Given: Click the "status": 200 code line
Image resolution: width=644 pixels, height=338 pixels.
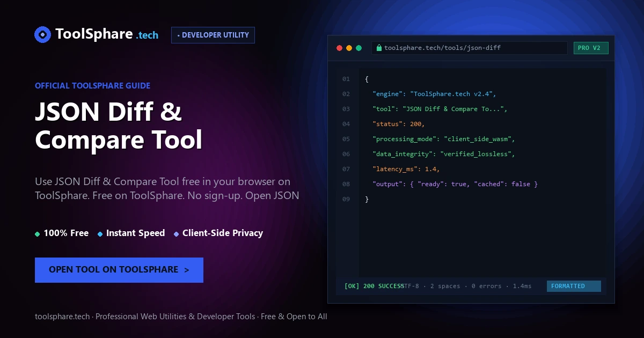Looking at the screenshot, I should (x=399, y=124).
